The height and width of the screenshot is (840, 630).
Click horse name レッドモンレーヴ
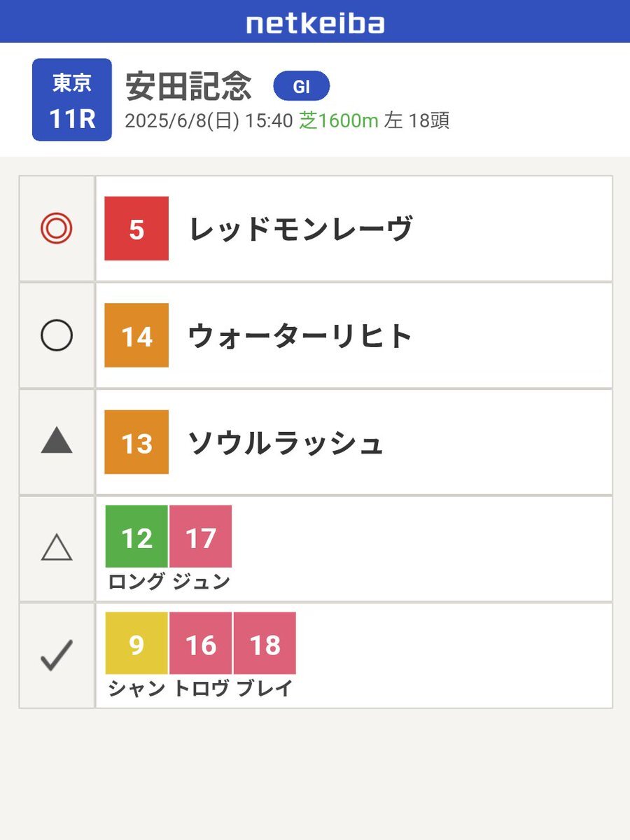pos(300,229)
